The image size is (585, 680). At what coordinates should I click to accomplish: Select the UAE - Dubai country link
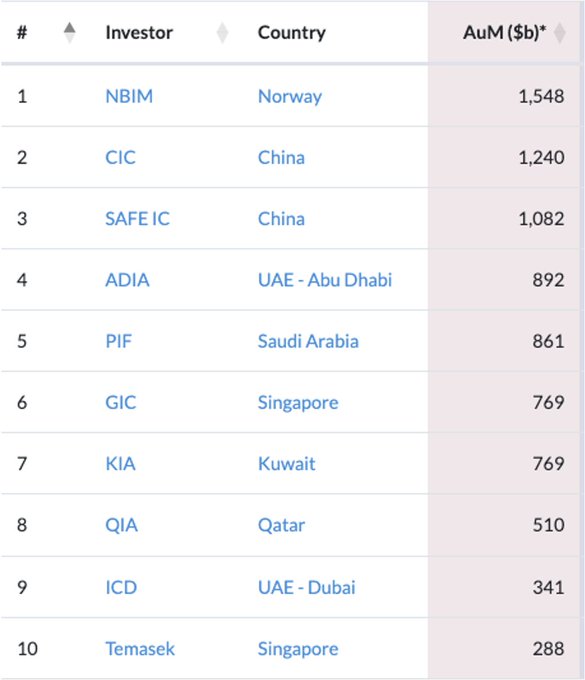(x=307, y=588)
